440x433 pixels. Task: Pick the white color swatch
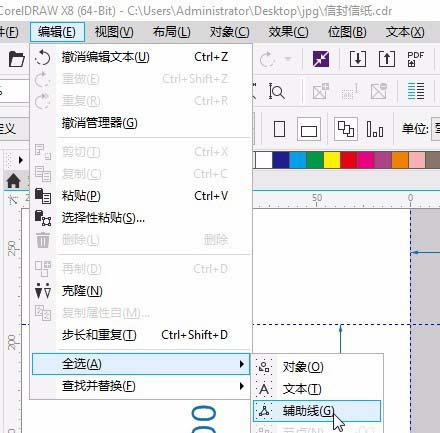(x=264, y=160)
